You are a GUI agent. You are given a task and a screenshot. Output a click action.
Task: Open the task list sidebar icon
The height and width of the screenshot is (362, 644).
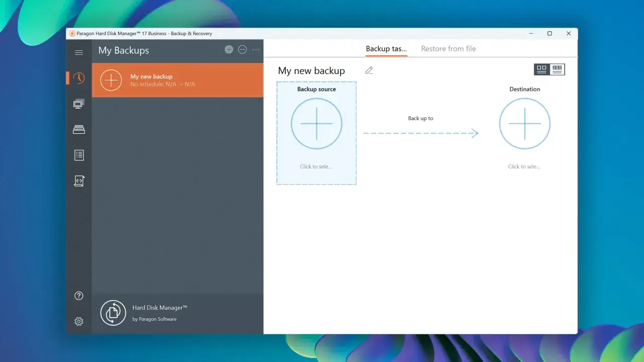coord(78,155)
